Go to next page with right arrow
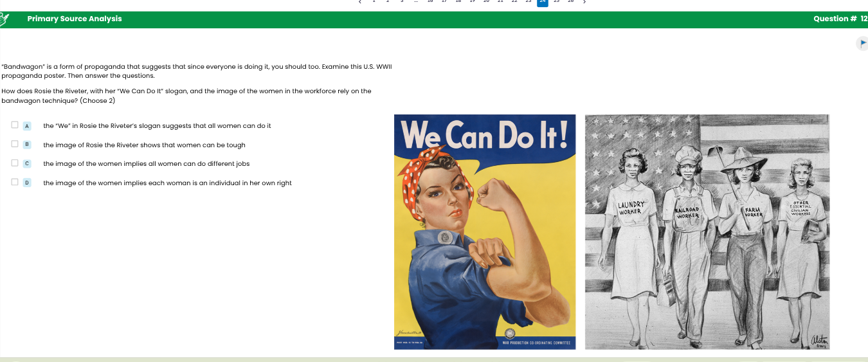This screenshot has width=868, height=362. click(x=584, y=2)
